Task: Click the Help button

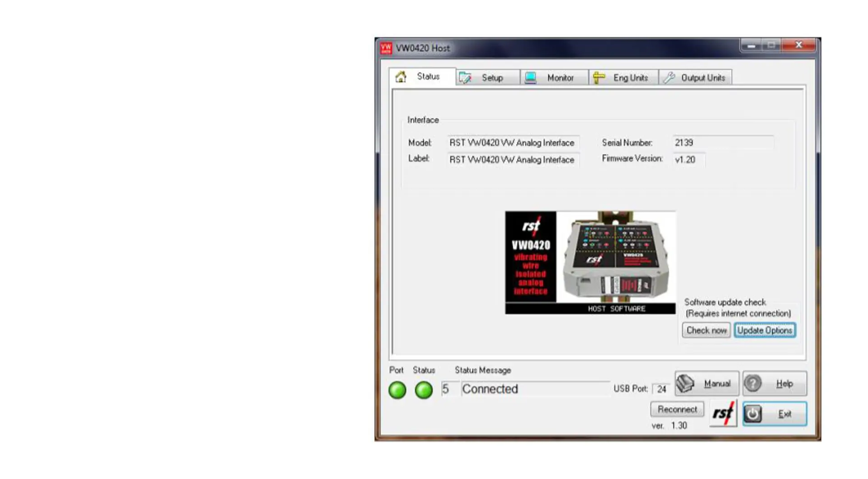Action: 774,384
